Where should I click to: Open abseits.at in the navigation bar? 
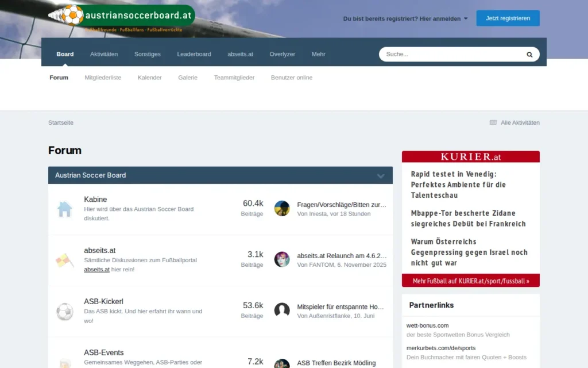click(x=240, y=54)
